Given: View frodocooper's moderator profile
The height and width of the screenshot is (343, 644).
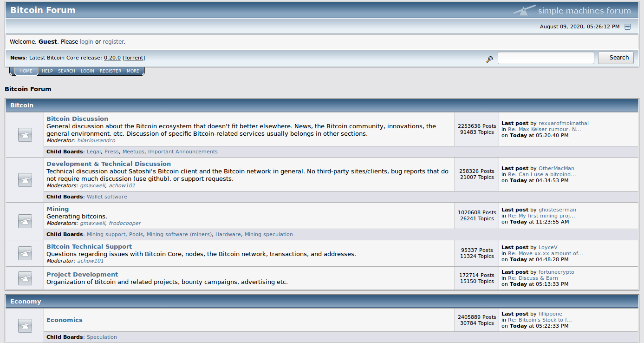Looking at the screenshot, I should tap(125, 223).
